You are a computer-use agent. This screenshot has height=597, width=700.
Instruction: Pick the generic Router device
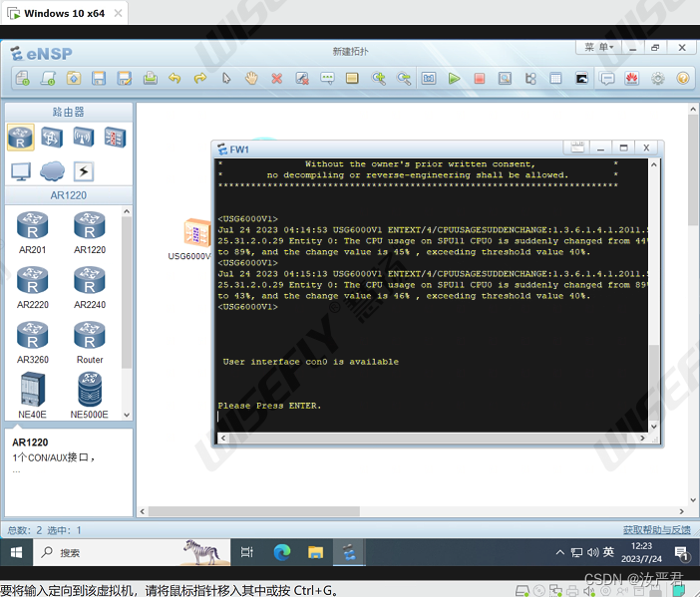point(90,342)
